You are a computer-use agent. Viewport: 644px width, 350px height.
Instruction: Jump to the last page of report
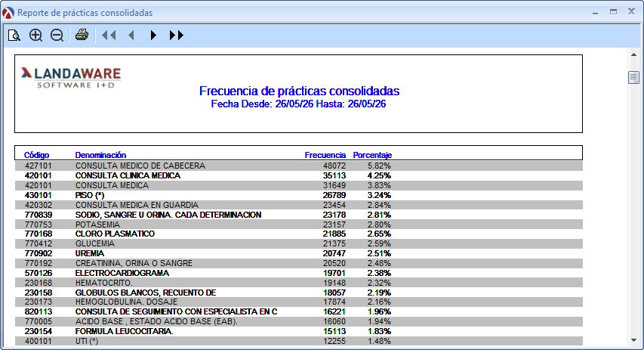(176, 36)
